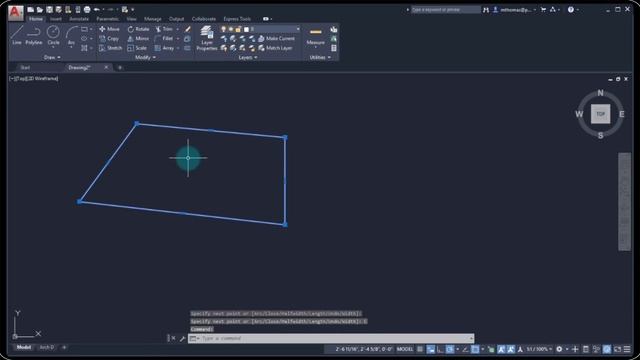Toggle clean screen icon in status bar

click(x=618, y=349)
